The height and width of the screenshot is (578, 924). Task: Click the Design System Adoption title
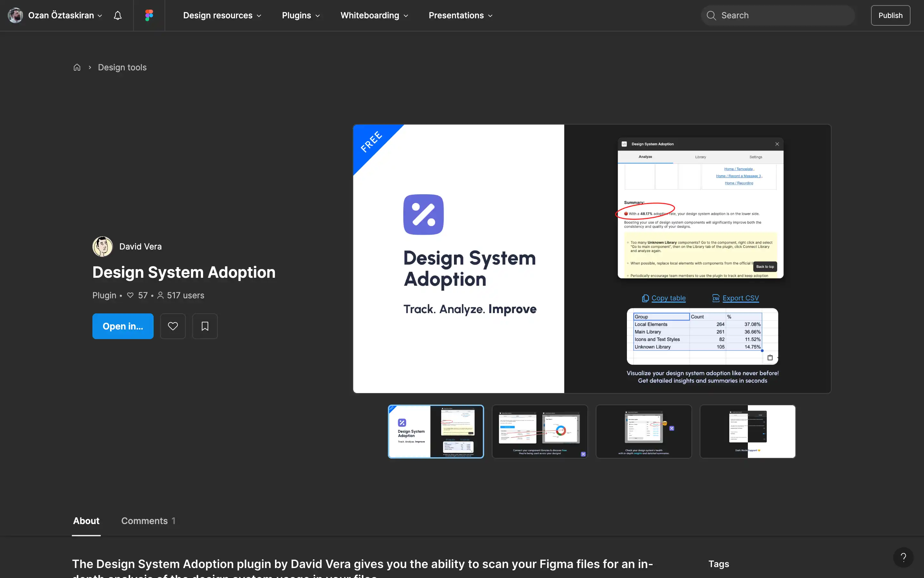pyautogui.click(x=184, y=272)
